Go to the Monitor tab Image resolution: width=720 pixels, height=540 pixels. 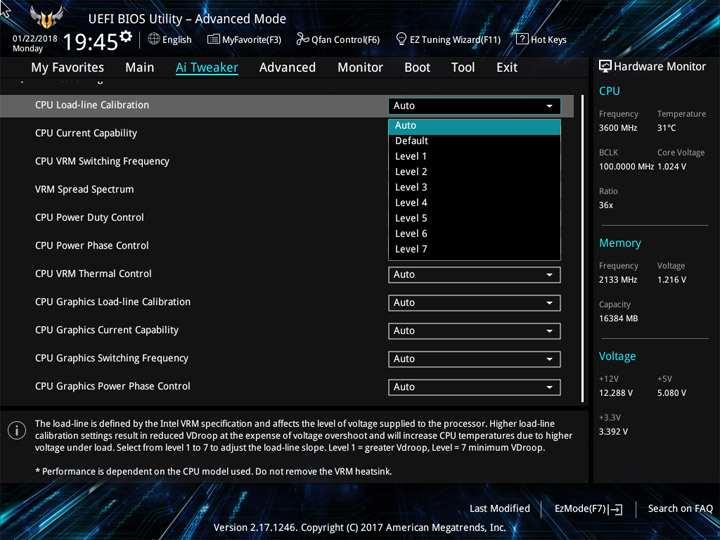pos(360,67)
